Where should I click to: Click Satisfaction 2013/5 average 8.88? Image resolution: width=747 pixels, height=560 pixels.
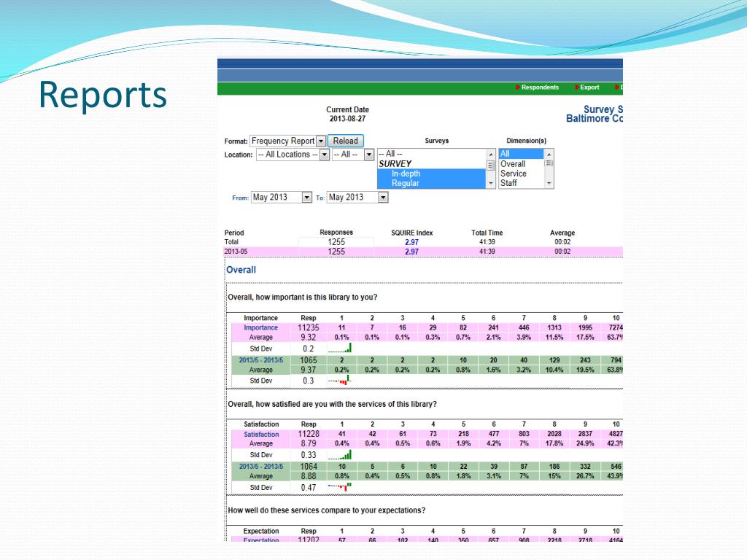(309, 475)
